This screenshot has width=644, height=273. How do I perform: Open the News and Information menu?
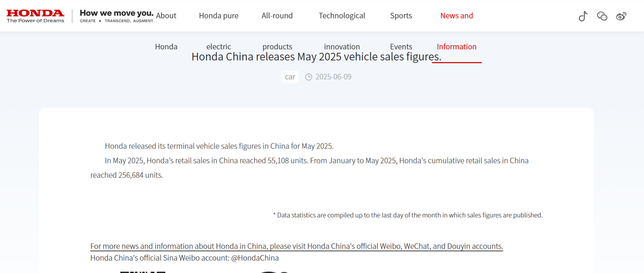[x=457, y=31]
